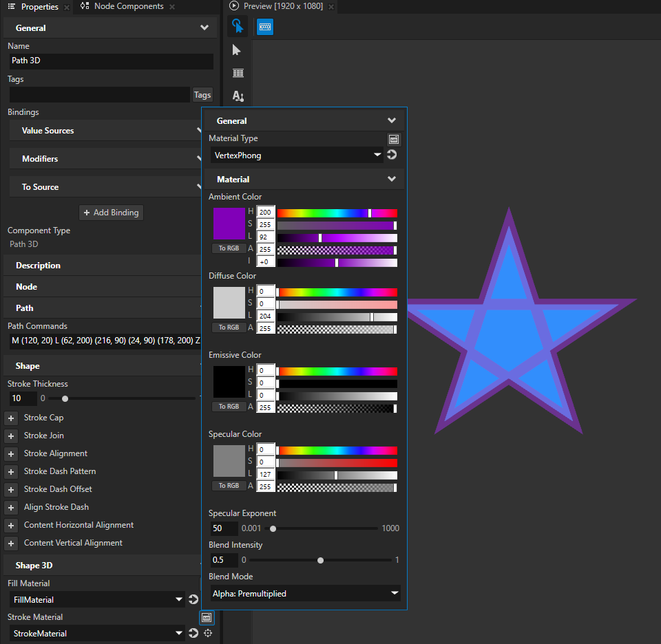This screenshot has height=644, width=661.
Task: Open the Blend Mode dropdown
Action: [x=304, y=593]
